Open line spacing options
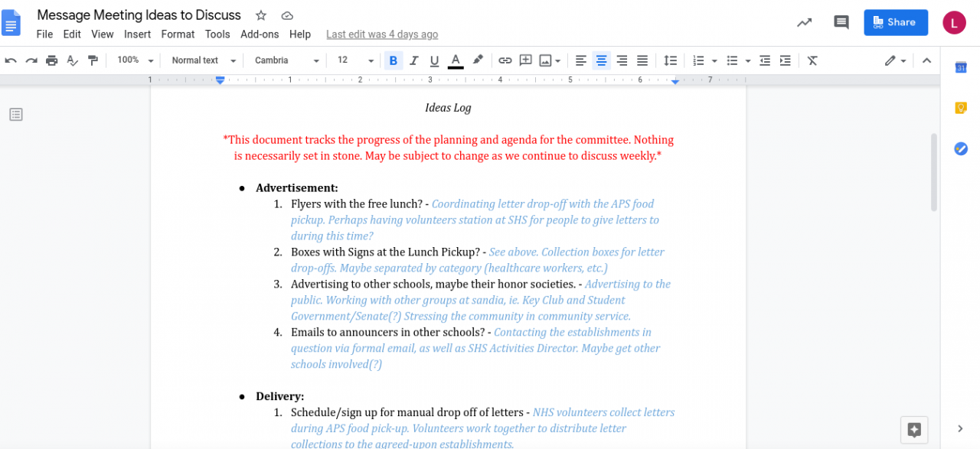Viewport: 980px width, 449px height. [670, 60]
